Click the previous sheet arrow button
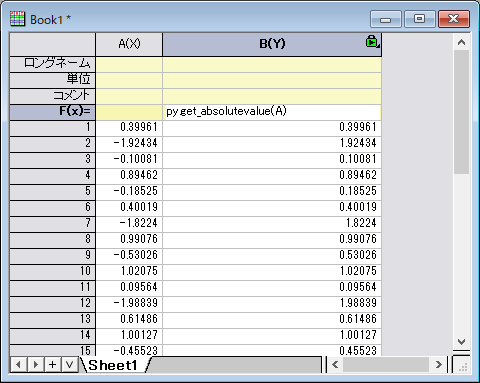 (18, 365)
